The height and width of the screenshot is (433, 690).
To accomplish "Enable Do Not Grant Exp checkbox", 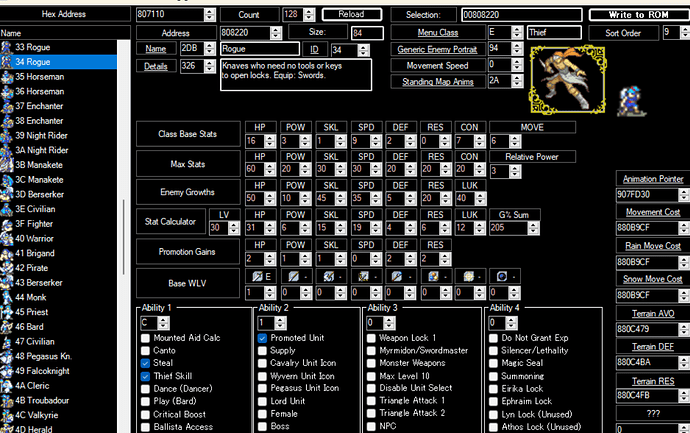I will [493, 338].
